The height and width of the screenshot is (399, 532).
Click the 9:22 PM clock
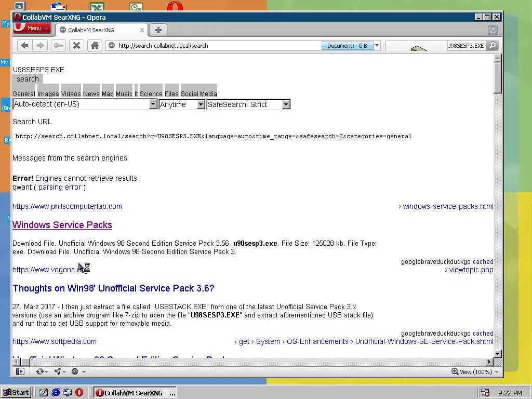[x=510, y=393]
